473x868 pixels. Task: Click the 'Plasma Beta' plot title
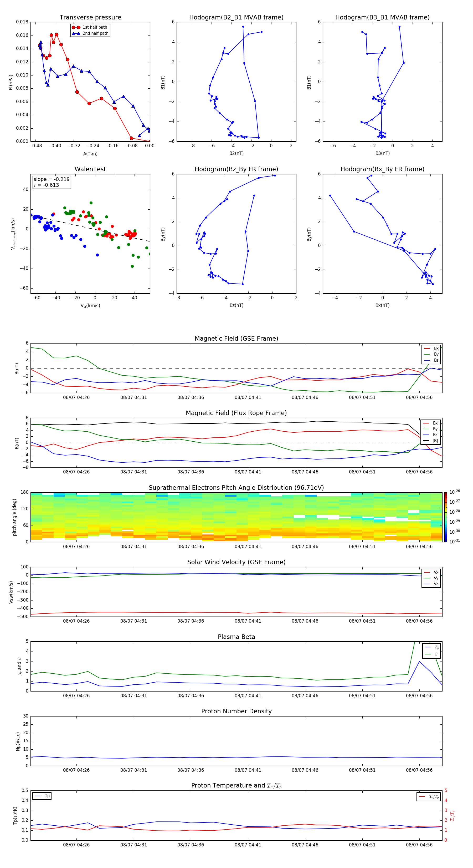(x=236, y=637)
